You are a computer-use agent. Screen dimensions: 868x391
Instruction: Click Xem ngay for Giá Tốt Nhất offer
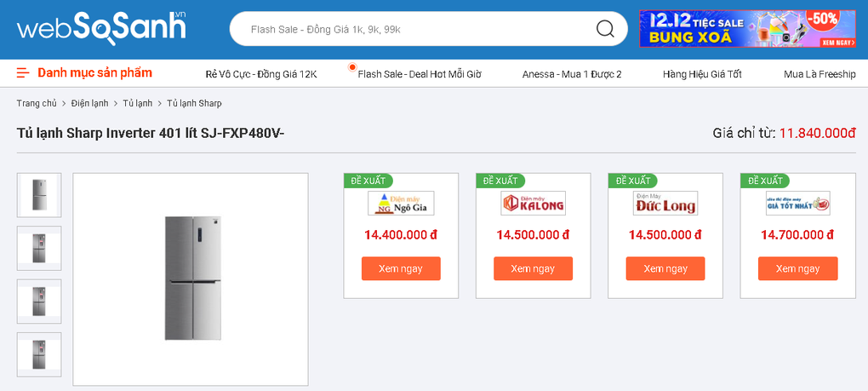(797, 268)
